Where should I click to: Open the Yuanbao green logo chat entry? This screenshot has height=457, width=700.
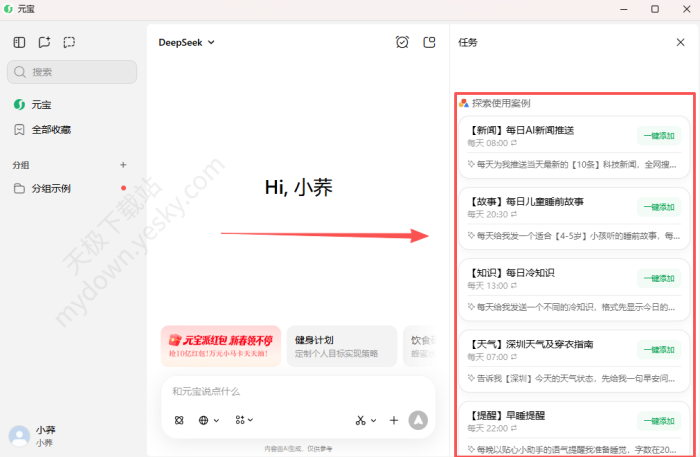pos(40,104)
